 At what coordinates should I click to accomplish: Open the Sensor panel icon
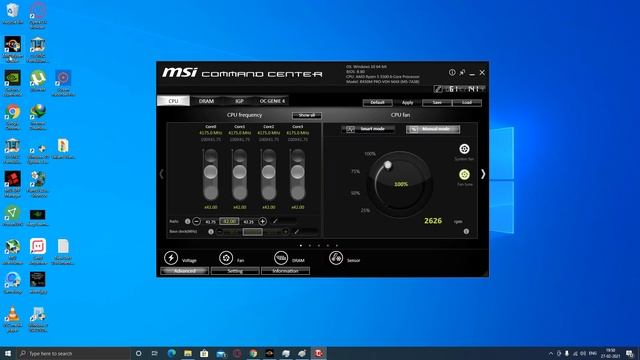coord(336,258)
